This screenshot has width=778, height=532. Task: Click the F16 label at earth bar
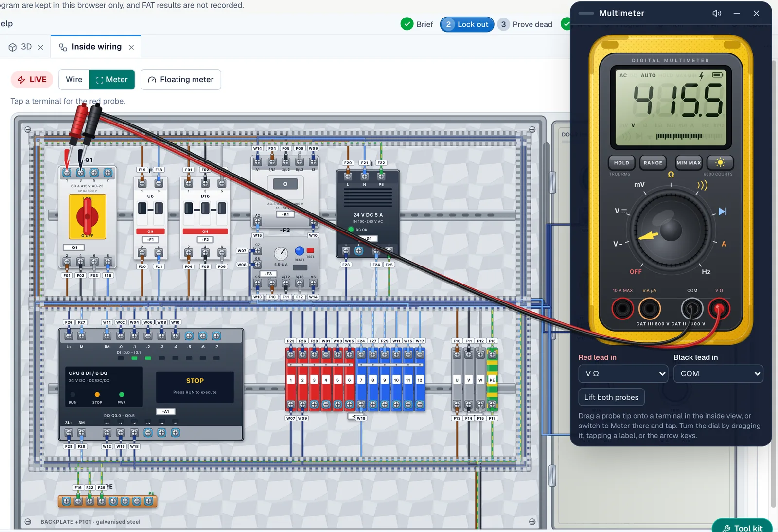coord(78,487)
